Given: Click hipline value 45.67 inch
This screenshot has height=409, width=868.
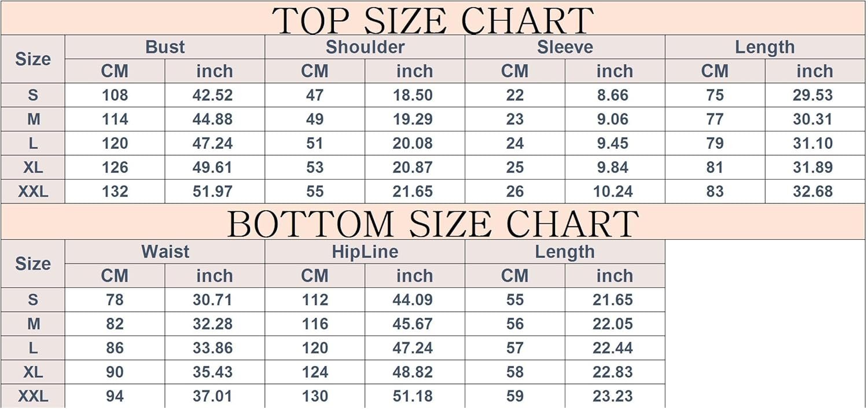Looking at the screenshot, I should point(413,324).
